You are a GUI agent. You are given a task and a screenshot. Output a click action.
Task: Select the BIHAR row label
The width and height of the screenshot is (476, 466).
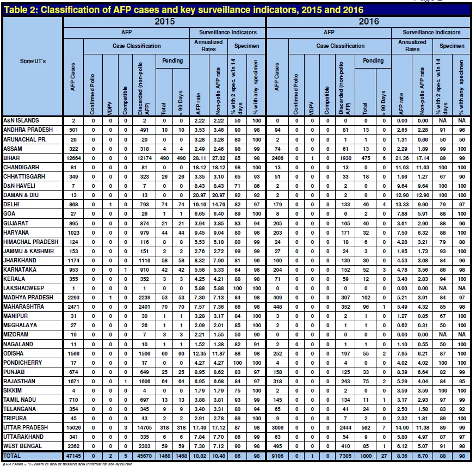tap(11, 158)
